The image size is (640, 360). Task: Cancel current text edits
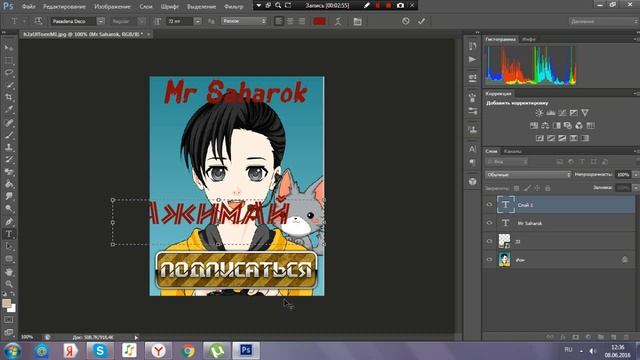[x=405, y=21]
